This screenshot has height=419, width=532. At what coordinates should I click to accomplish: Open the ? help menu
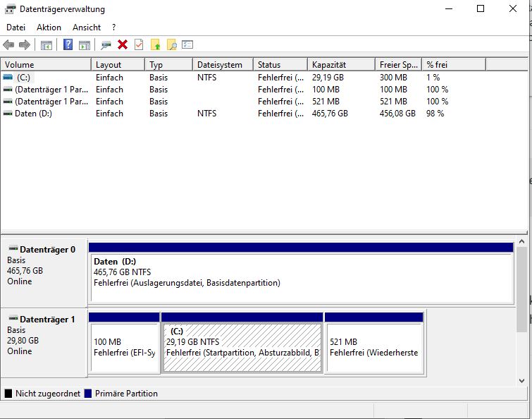click(113, 28)
